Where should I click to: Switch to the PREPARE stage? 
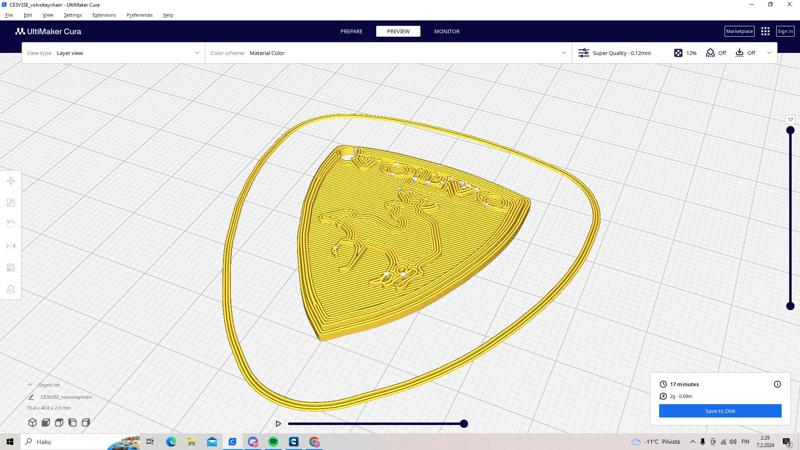pyautogui.click(x=352, y=31)
